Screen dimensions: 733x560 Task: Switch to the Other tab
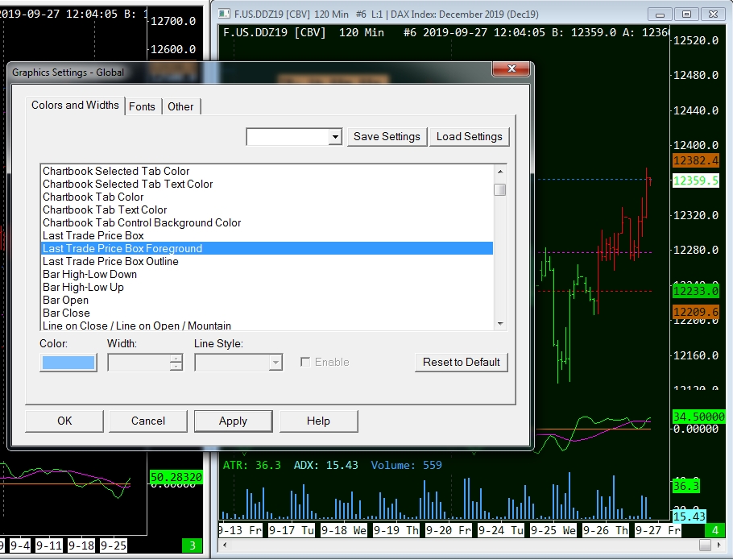click(180, 106)
